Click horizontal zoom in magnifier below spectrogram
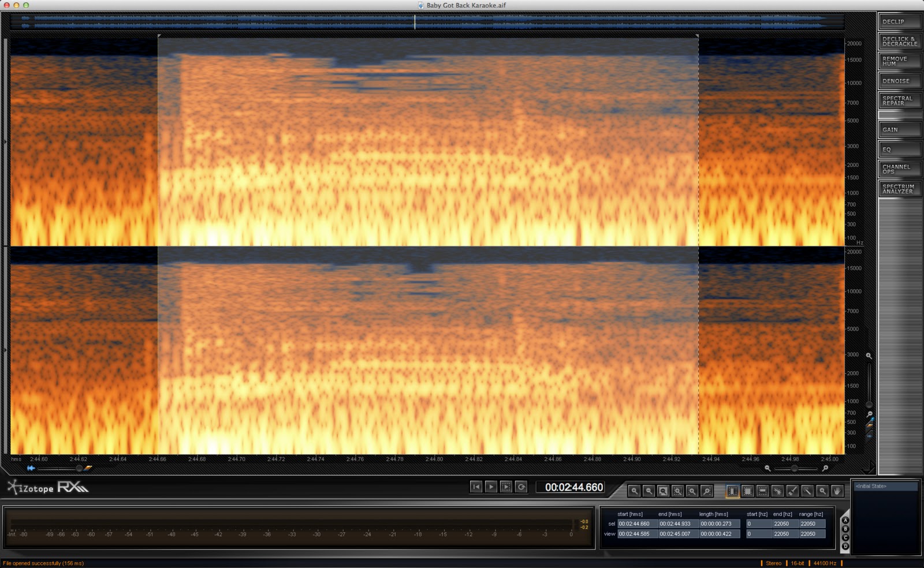924x568 pixels. pyautogui.click(x=825, y=468)
